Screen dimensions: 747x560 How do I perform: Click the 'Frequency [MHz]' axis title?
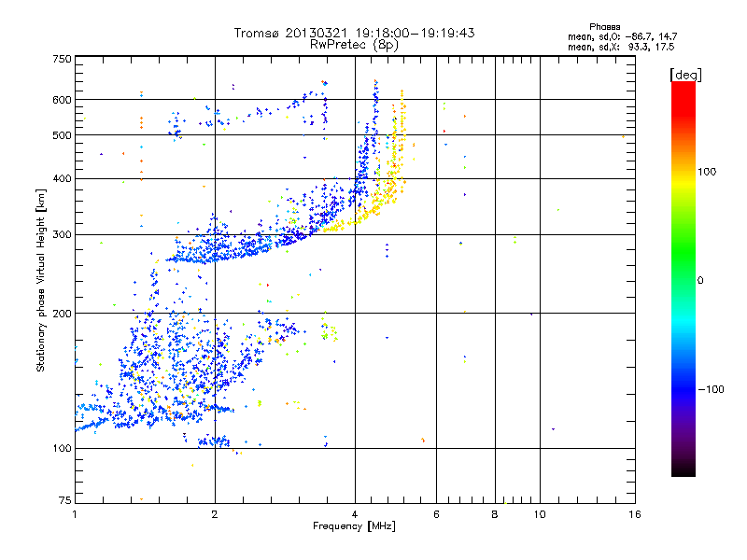pos(354,526)
